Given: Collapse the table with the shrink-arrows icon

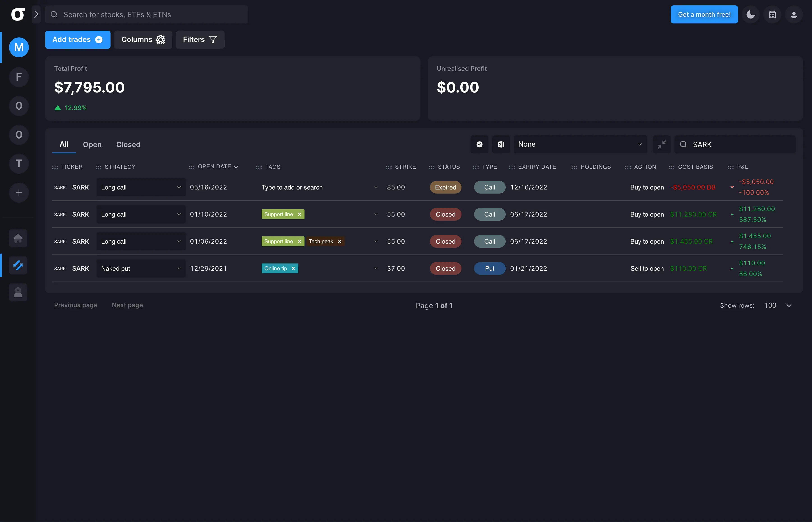Looking at the screenshot, I should click(x=661, y=144).
